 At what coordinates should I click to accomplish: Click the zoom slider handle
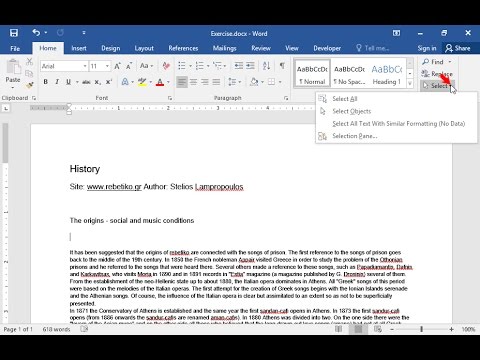click(422, 329)
